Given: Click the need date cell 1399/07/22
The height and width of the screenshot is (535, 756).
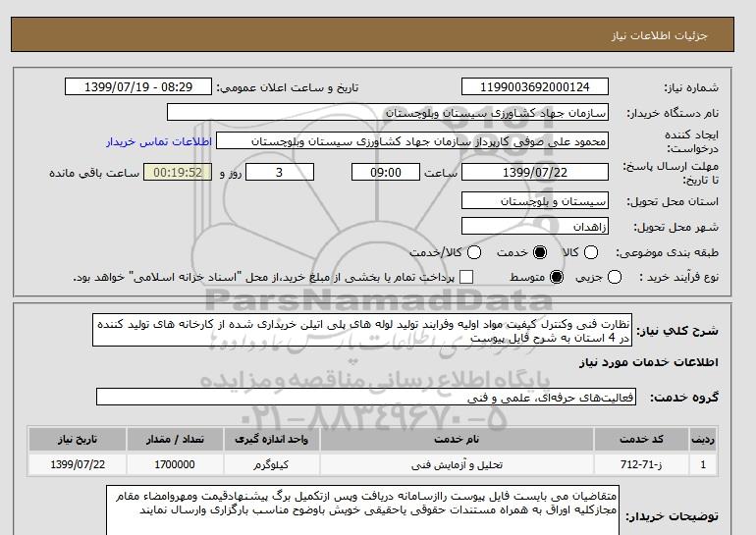Looking at the screenshot, I should pos(78,464).
